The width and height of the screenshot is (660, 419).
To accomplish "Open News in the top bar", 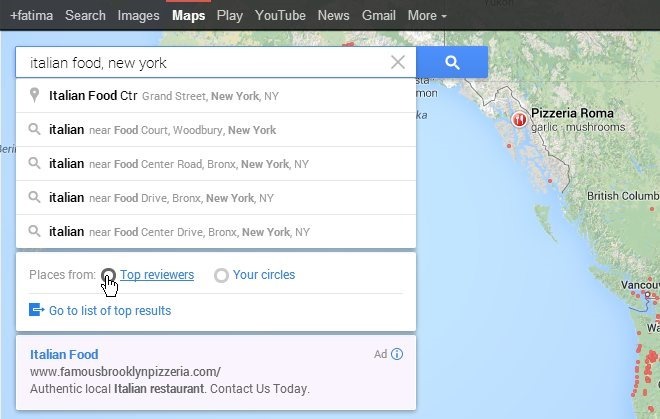I will point(333,16).
